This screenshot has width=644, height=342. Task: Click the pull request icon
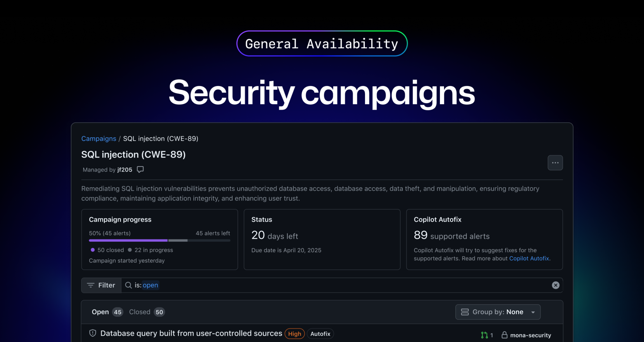tap(484, 335)
